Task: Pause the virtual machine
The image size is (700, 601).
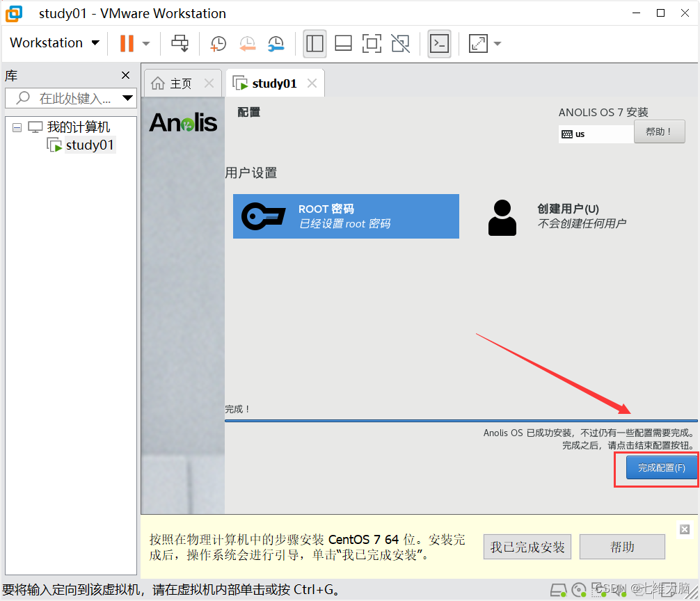Action: [127, 43]
